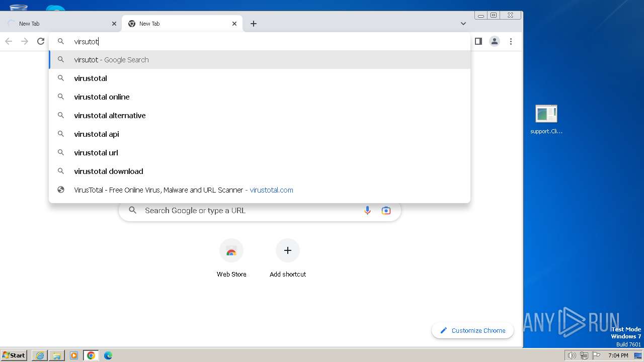This screenshot has width=644, height=362.
Task: Click the browser Forward arrow
Action: click(25, 41)
